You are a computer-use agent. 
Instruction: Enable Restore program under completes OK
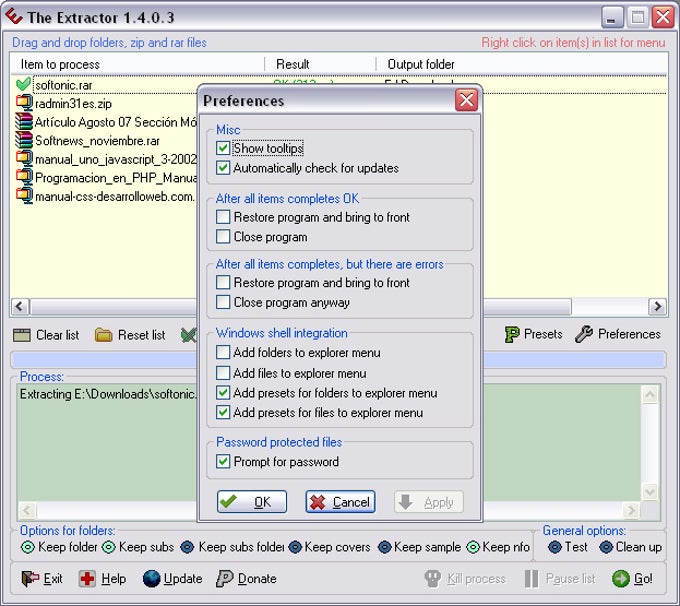[223, 217]
